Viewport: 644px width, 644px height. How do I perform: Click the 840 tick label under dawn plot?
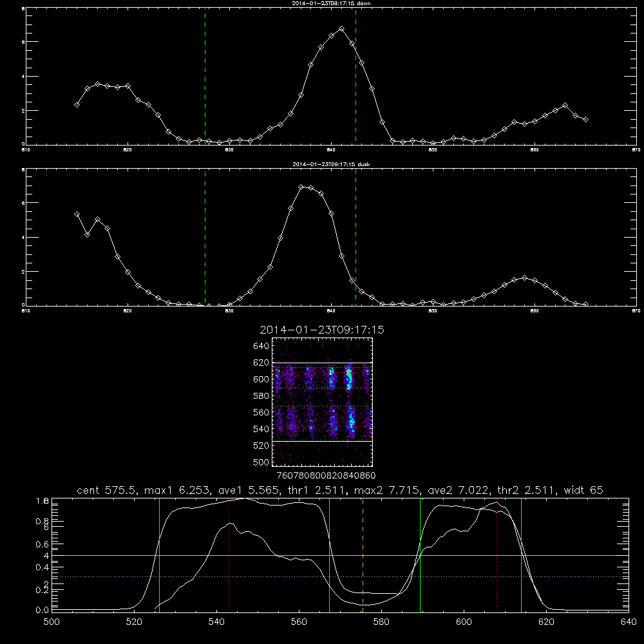331,150
